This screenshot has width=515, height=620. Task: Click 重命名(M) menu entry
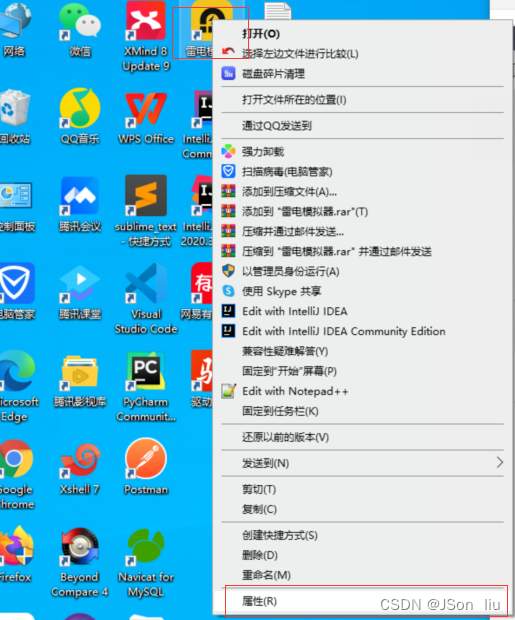[266, 575]
